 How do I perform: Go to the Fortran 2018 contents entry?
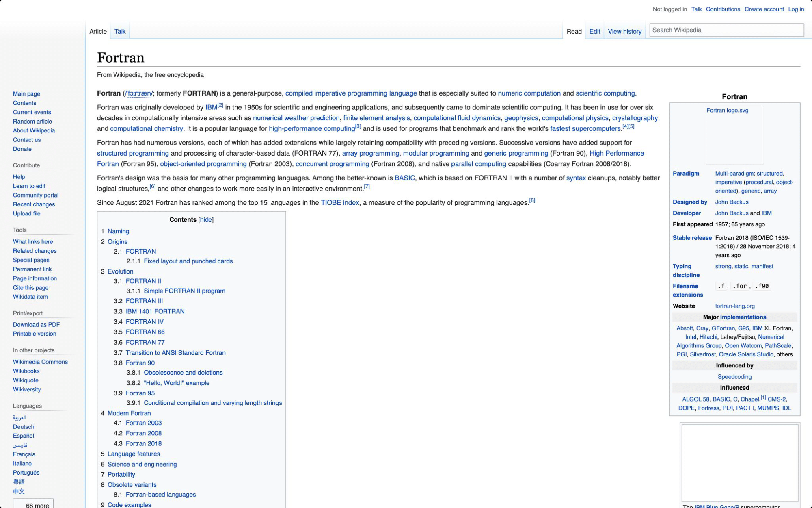(x=143, y=443)
